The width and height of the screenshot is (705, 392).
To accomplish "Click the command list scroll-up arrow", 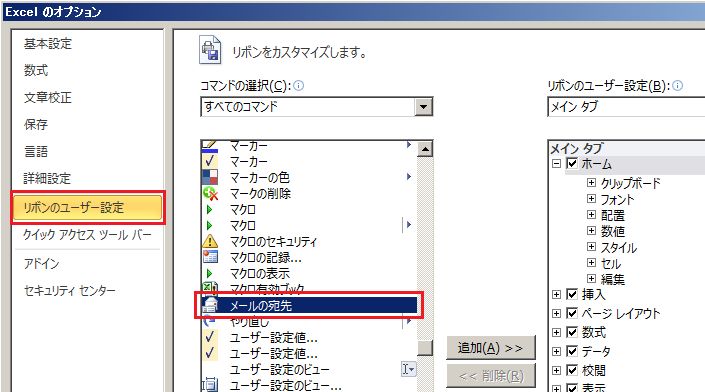I will [x=425, y=149].
